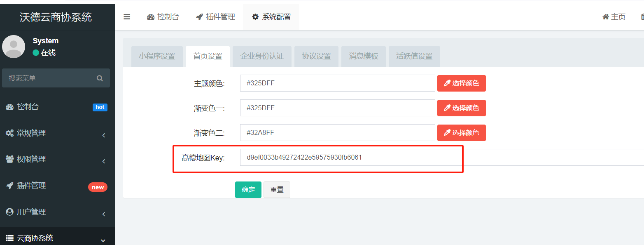The height and width of the screenshot is (245, 644).
Task: Click the search magnifier icon
Action: [x=100, y=78]
